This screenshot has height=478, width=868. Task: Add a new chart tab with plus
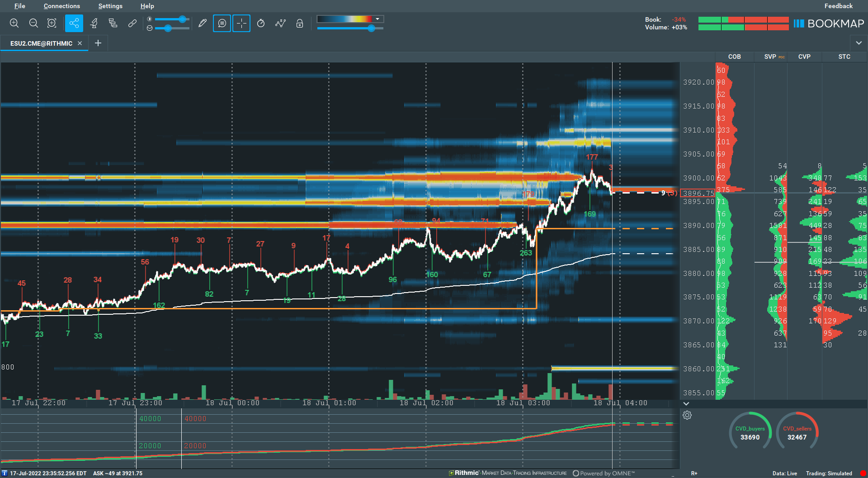coord(98,43)
